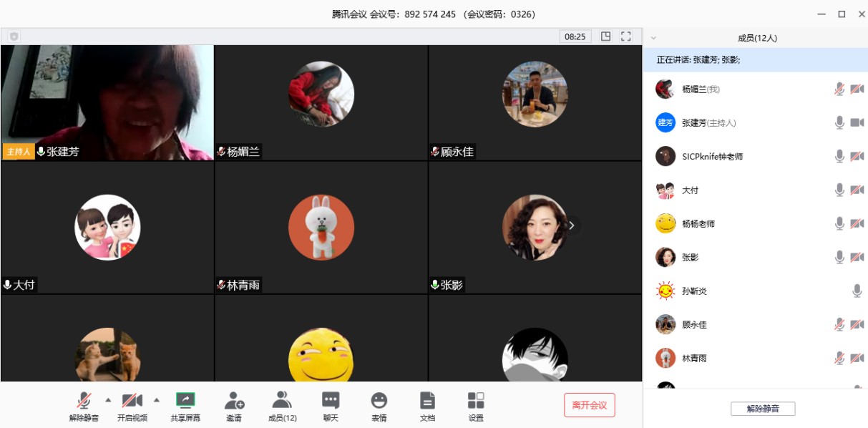The width and height of the screenshot is (868, 428).
Task: Click 顾永佳 muted microphone icon in list
Action: point(839,325)
